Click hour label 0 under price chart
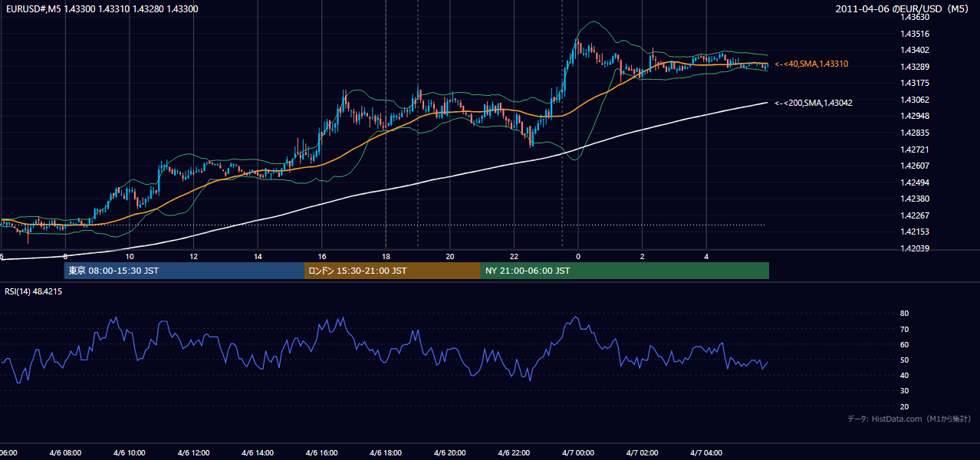Viewport: 980px width, 460px height. (578, 256)
